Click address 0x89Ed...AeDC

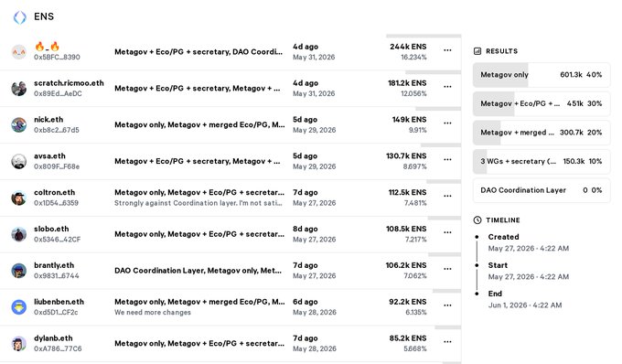58,93
